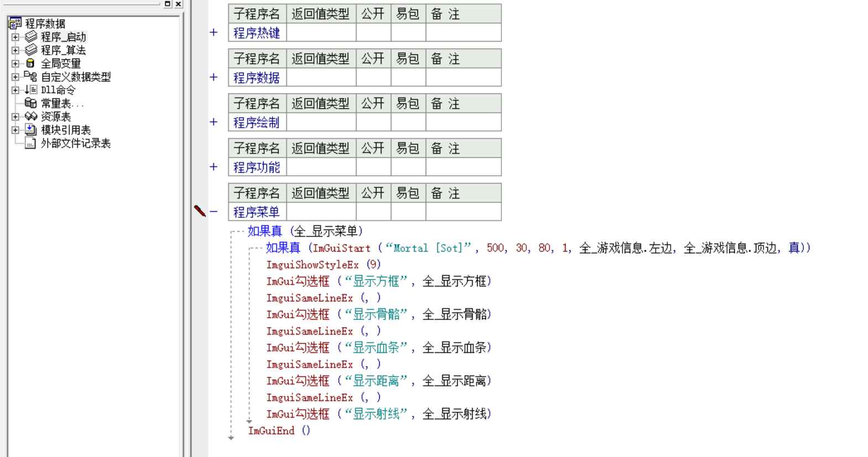Image resolution: width=868 pixels, height=457 pixels.
Task: Click the 程序数据 root node icon
Action: click(15, 23)
